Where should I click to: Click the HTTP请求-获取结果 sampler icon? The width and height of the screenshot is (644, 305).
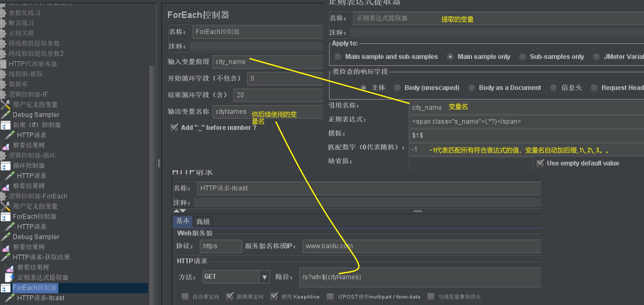pyautogui.click(x=5, y=257)
